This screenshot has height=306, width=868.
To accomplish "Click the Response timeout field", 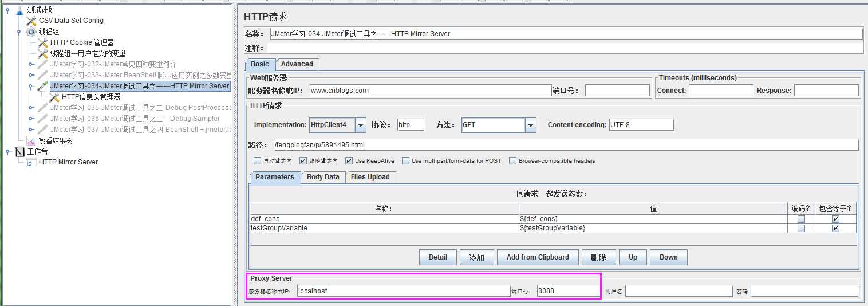I will (x=826, y=90).
